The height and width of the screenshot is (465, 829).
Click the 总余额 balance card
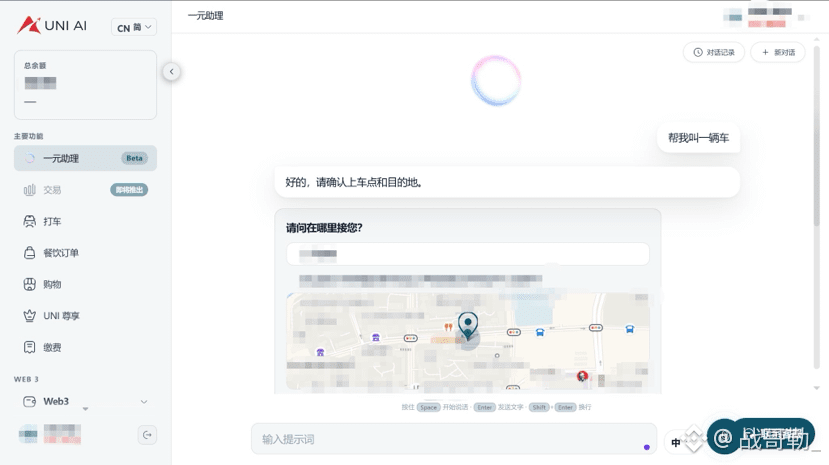85,85
